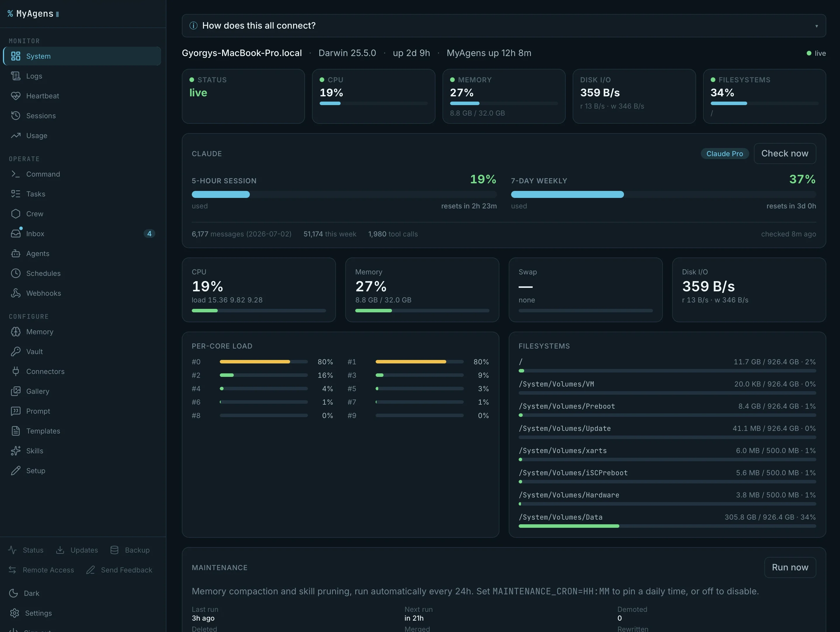Click 'Next run in 21h' value
This screenshot has width=840, height=632.
[414, 618]
